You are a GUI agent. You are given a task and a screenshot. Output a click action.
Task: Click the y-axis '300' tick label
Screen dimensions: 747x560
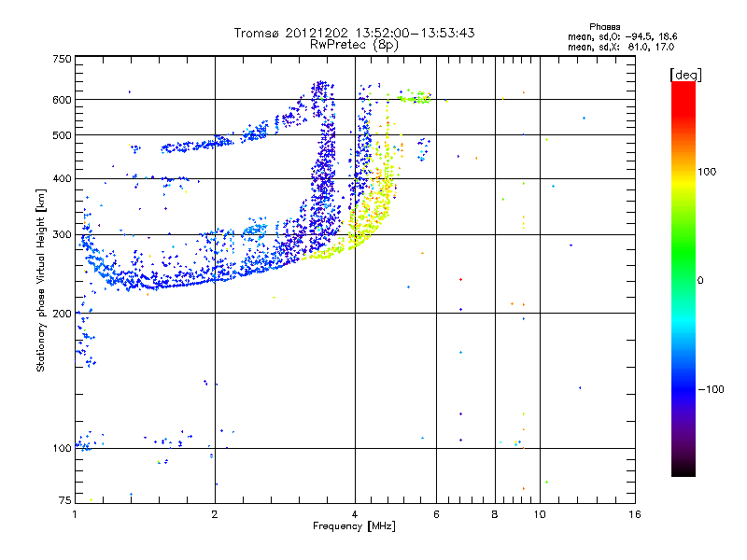[x=62, y=234]
